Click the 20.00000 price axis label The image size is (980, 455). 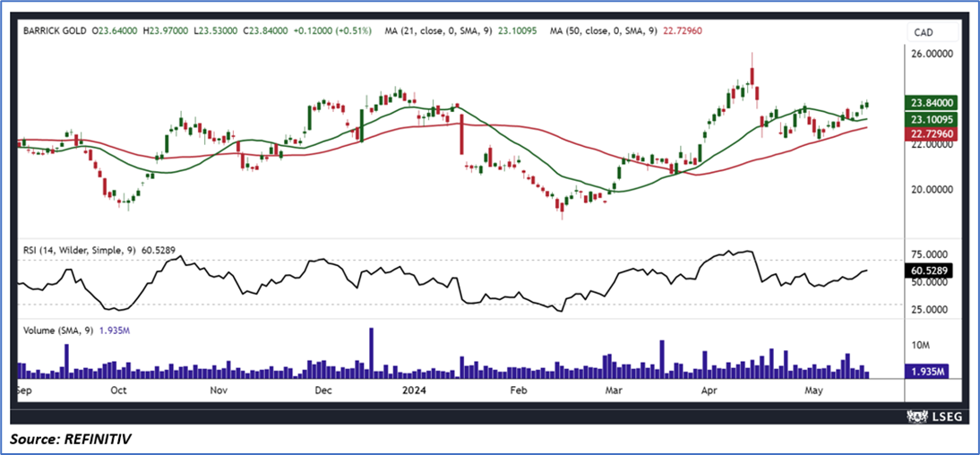point(932,189)
